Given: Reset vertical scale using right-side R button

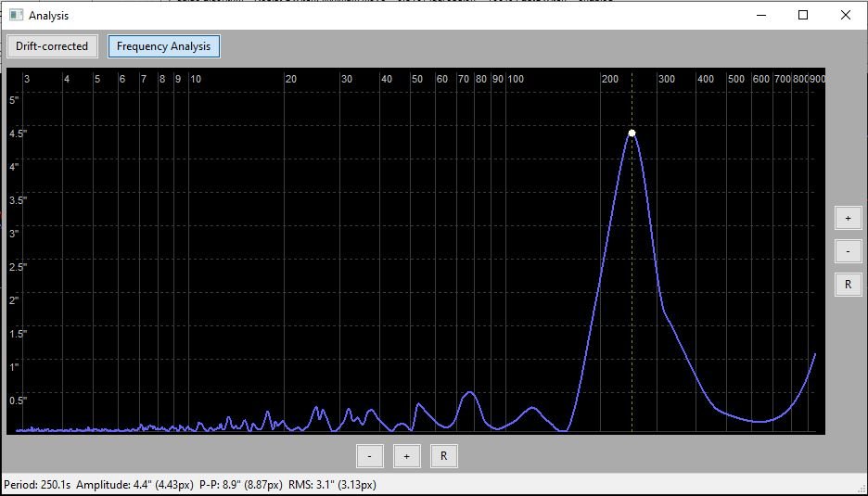Looking at the screenshot, I should click(x=847, y=285).
